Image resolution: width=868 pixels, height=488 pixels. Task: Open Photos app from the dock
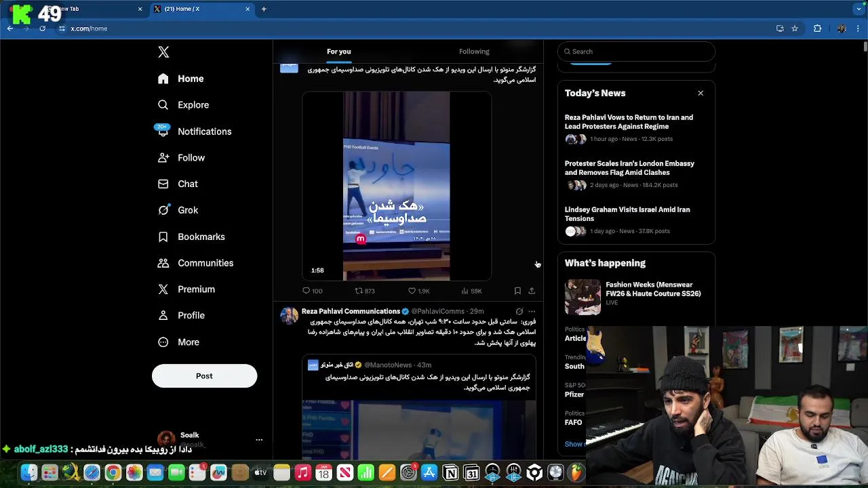click(x=134, y=472)
